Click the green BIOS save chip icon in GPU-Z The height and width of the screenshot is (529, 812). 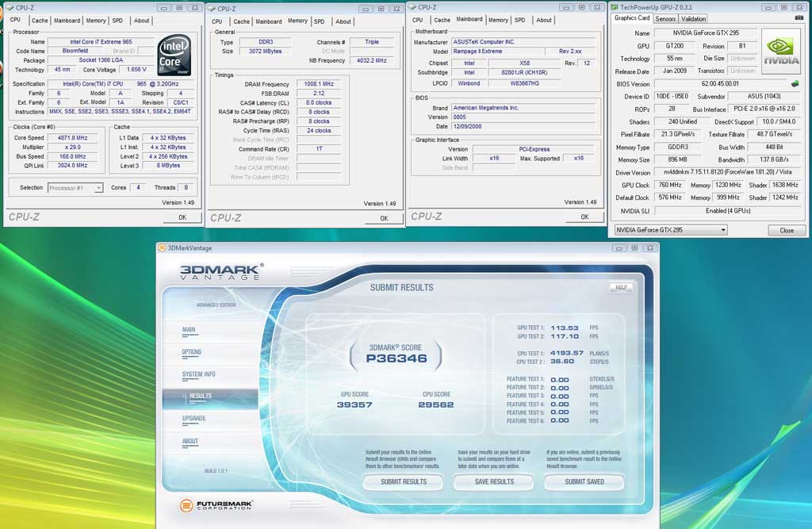click(795, 83)
